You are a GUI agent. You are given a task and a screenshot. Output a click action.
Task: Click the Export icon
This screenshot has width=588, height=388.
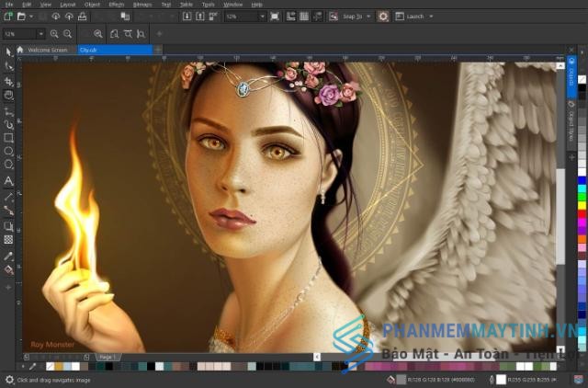[200, 17]
